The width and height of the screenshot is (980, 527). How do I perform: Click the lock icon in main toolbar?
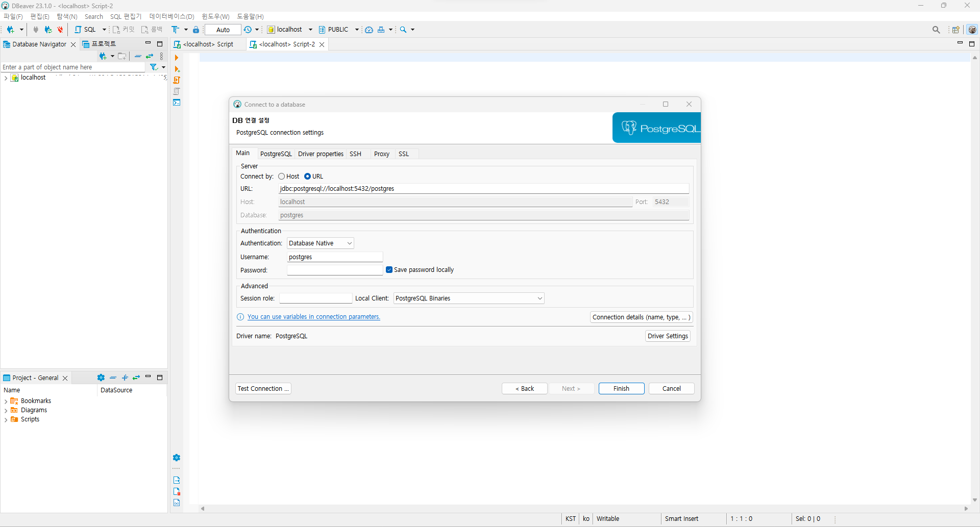point(196,30)
